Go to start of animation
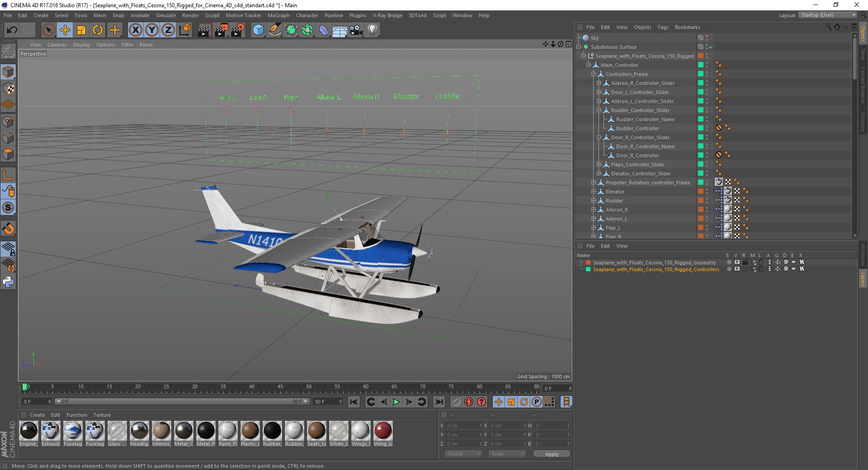868x470 pixels. click(354, 402)
